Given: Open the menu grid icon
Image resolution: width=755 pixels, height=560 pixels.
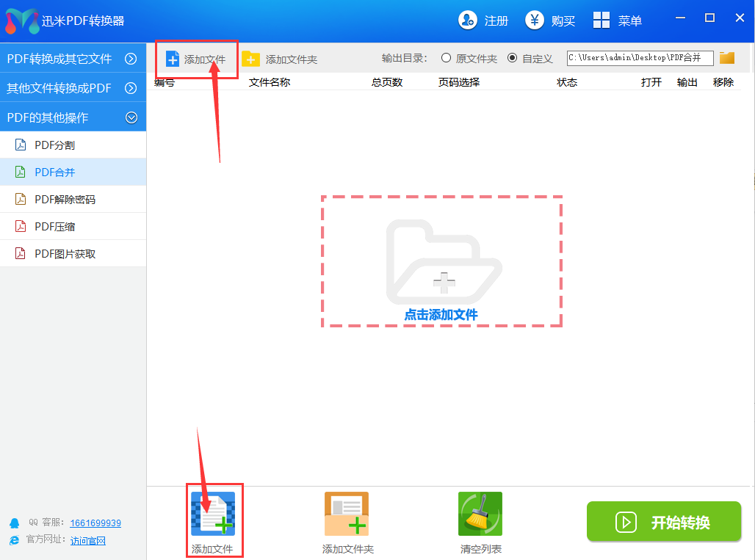Looking at the screenshot, I should point(602,21).
